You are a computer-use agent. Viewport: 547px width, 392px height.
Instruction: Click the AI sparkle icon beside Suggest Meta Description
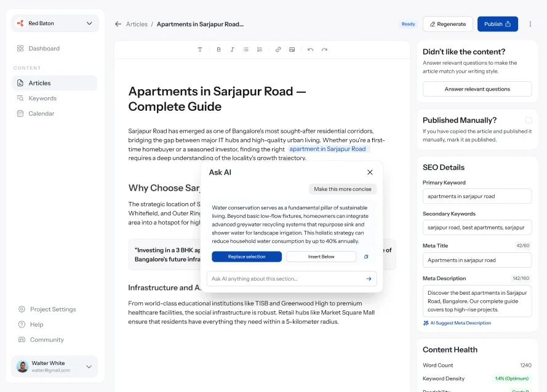426,323
